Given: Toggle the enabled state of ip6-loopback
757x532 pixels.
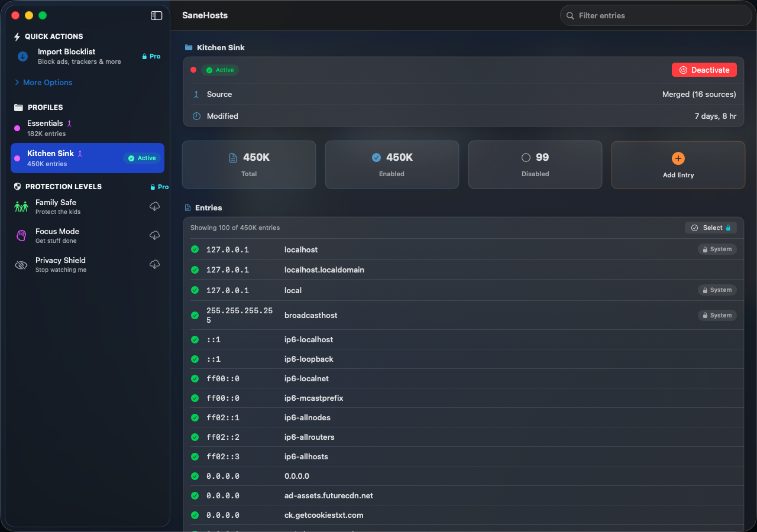Looking at the screenshot, I should [195, 359].
